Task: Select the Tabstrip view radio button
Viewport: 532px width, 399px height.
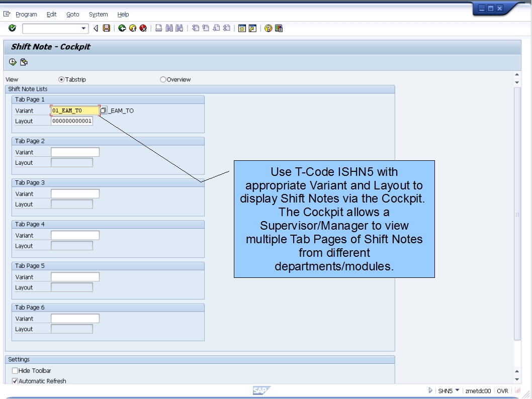Action: click(61, 79)
